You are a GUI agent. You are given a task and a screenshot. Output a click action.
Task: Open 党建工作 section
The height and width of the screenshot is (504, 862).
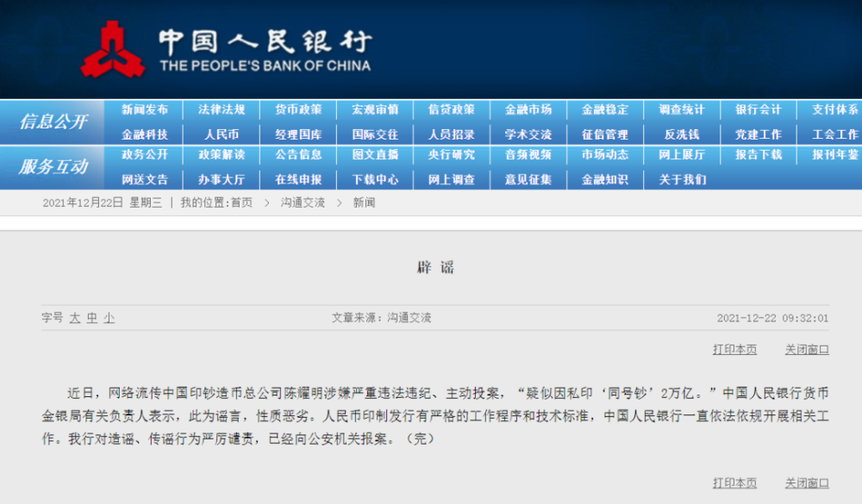[x=759, y=134]
